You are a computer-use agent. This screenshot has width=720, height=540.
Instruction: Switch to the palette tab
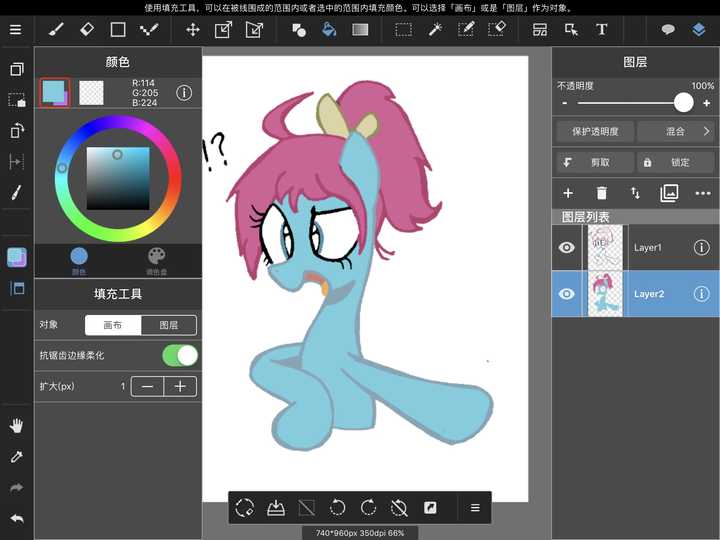pos(157,261)
